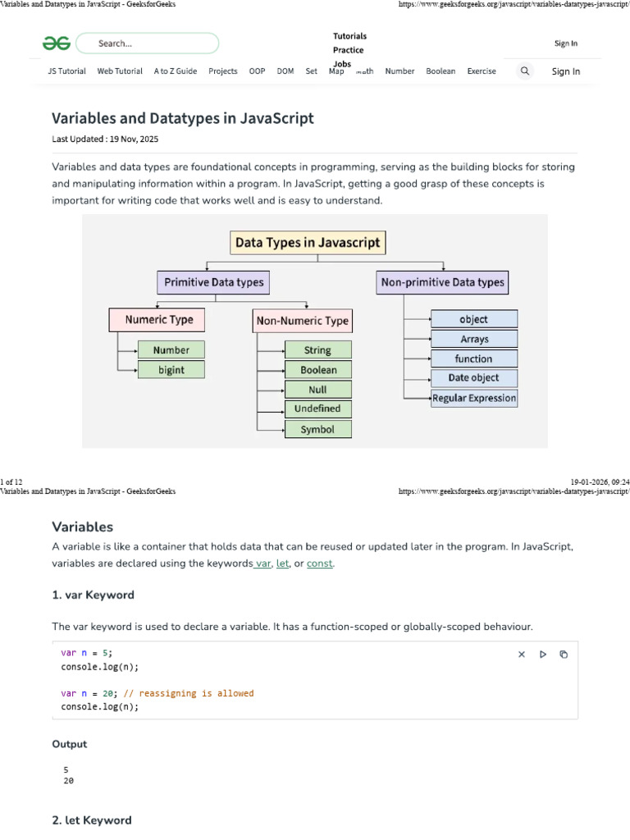Image resolution: width=630 pixels, height=840 pixels.
Task: Run the var code snippet
Action: pyautogui.click(x=543, y=654)
